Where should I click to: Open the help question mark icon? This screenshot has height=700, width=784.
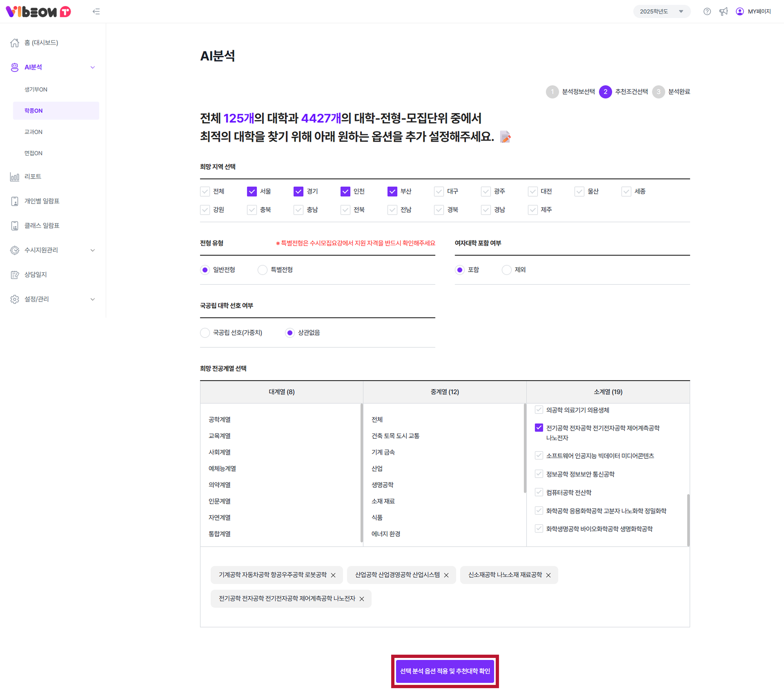tap(707, 12)
